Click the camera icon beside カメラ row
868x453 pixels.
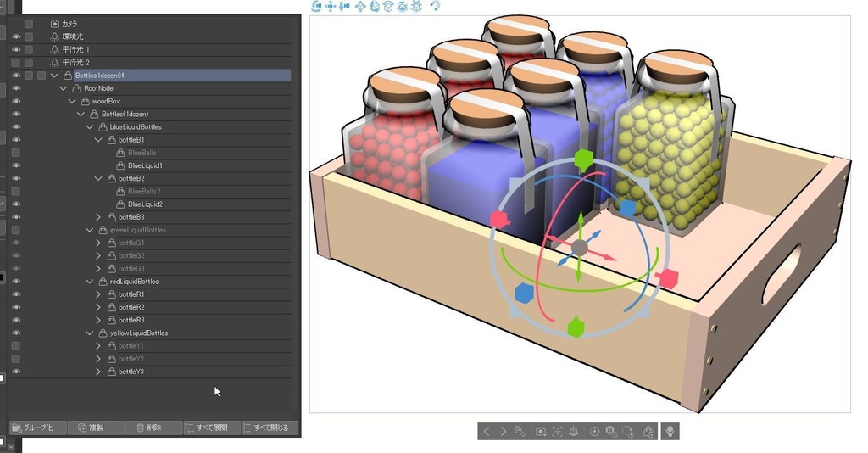(54, 24)
